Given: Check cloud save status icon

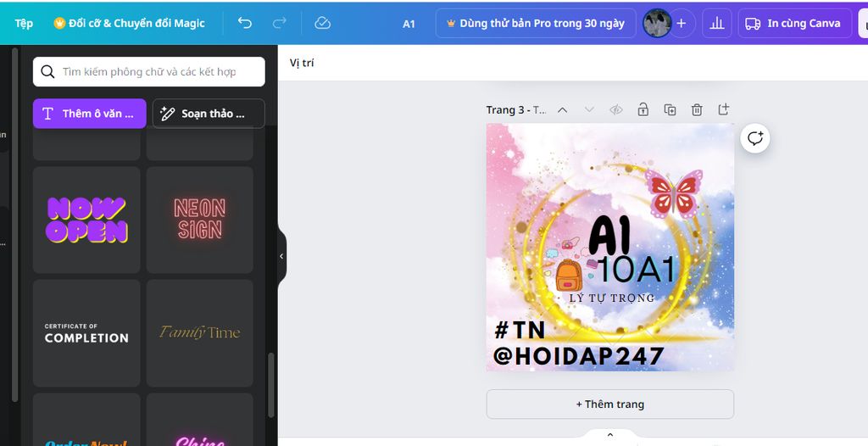Looking at the screenshot, I should pyautogui.click(x=322, y=23).
